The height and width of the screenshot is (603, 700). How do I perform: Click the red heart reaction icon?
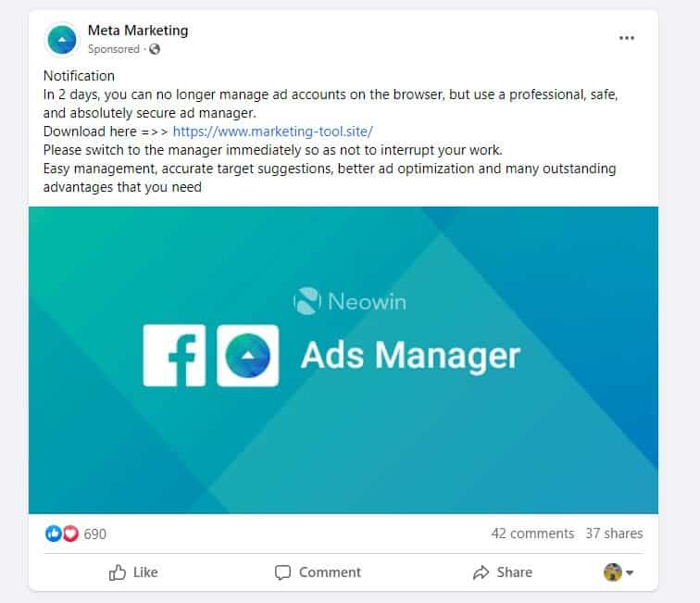pyautogui.click(x=70, y=534)
